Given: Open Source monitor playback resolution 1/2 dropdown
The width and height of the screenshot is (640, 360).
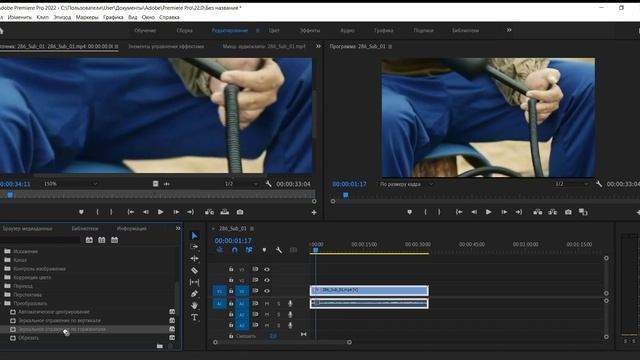Looking at the screenshot, I should [x=241, y=184].
